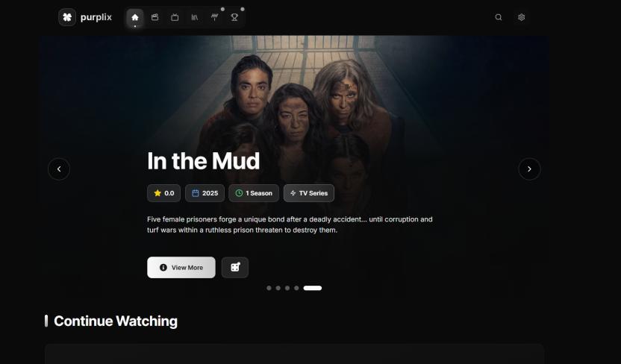Open the Movies clapperboard icon

[x=155, y=17]
